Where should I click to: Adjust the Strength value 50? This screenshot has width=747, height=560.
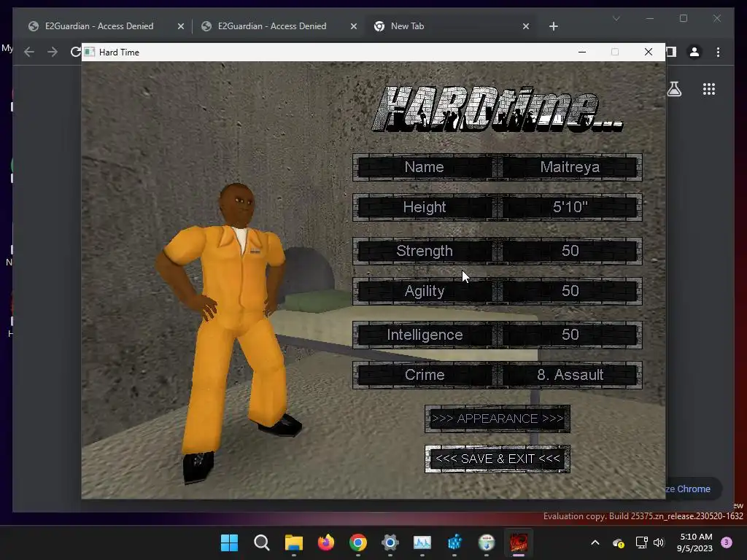click(x=570, y=251)
